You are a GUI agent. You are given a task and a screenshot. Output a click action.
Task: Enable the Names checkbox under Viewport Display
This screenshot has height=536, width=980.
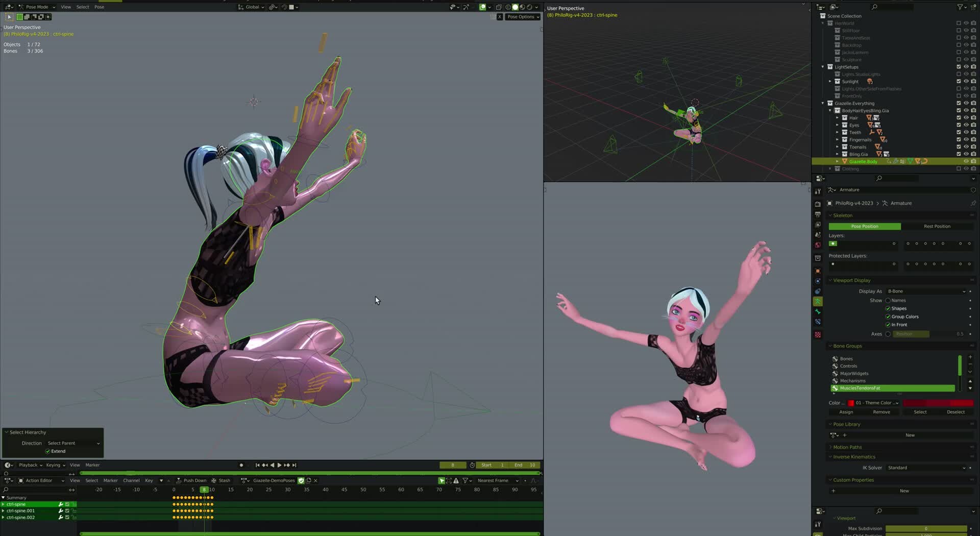pyautogui.click(x=887, y=300)
